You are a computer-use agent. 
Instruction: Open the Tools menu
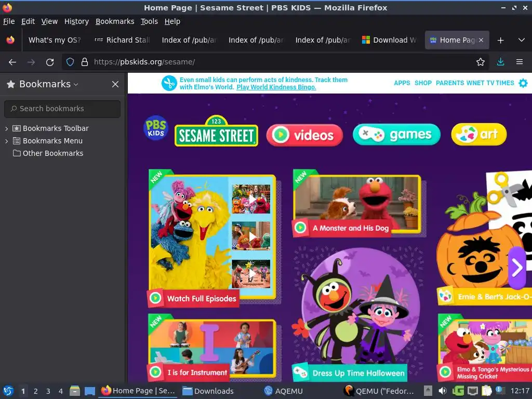pyautogui.click(x=149, y=21)
